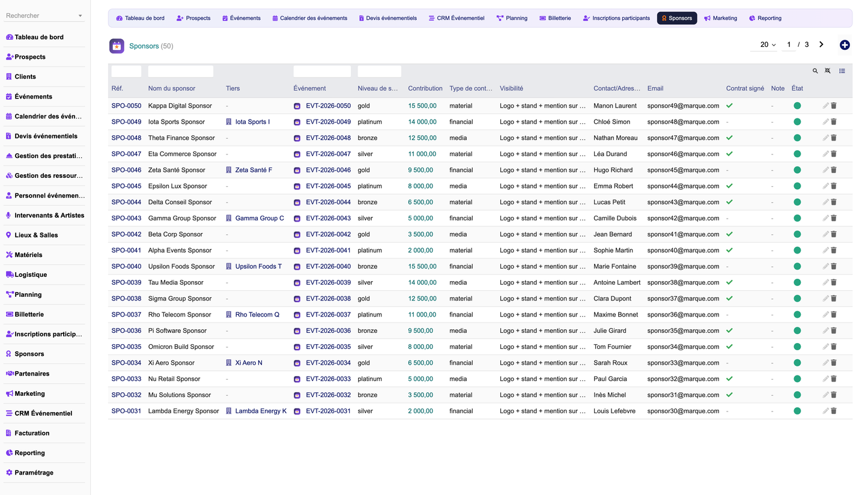Click the signed-contract checkmark for SPO-0035

pyautogui.click(x=729, y=347)
